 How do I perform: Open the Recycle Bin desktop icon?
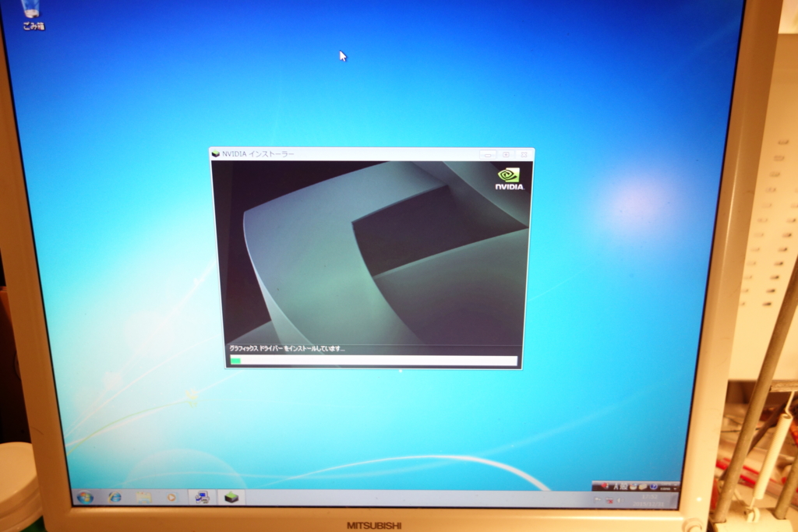(32, 14)
